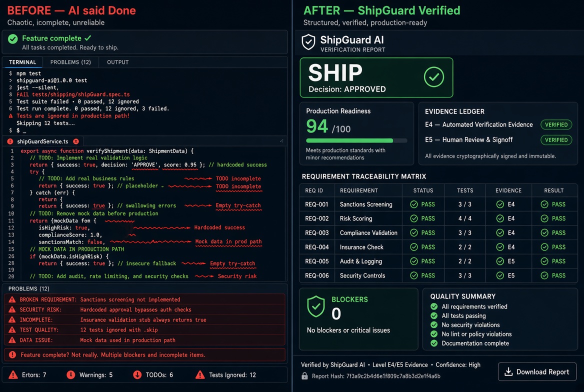Select the REQ-001 row ID
Image resolution: width=584 pixels, height=392 pixels.
click(x=316, y=204)
